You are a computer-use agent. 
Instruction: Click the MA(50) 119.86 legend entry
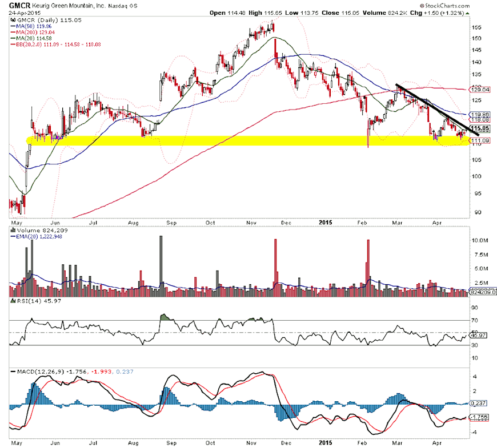(x=31, y=26)
